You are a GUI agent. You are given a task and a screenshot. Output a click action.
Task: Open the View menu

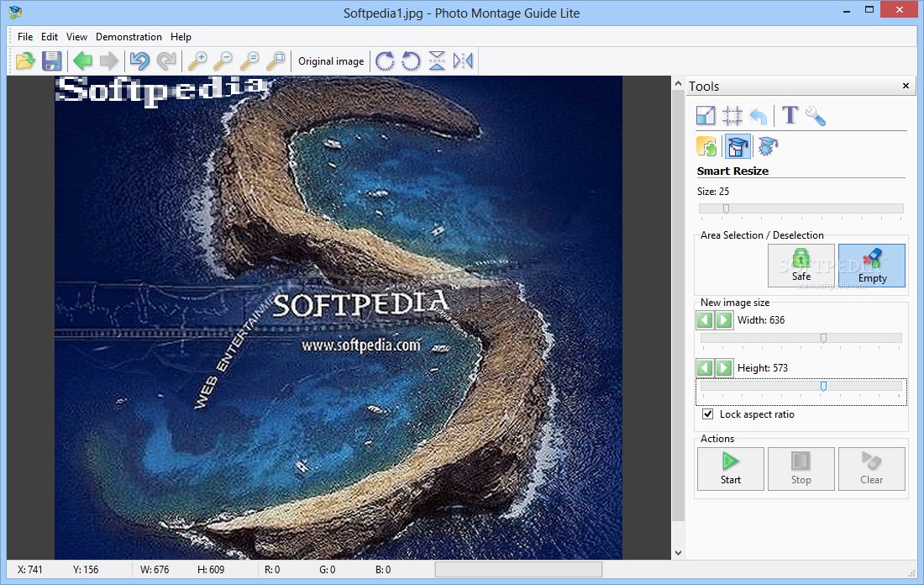coord(76,37)
